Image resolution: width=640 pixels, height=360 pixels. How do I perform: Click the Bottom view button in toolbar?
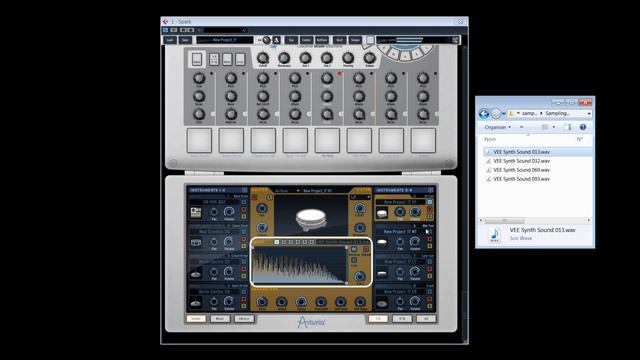tap(322, 40)
